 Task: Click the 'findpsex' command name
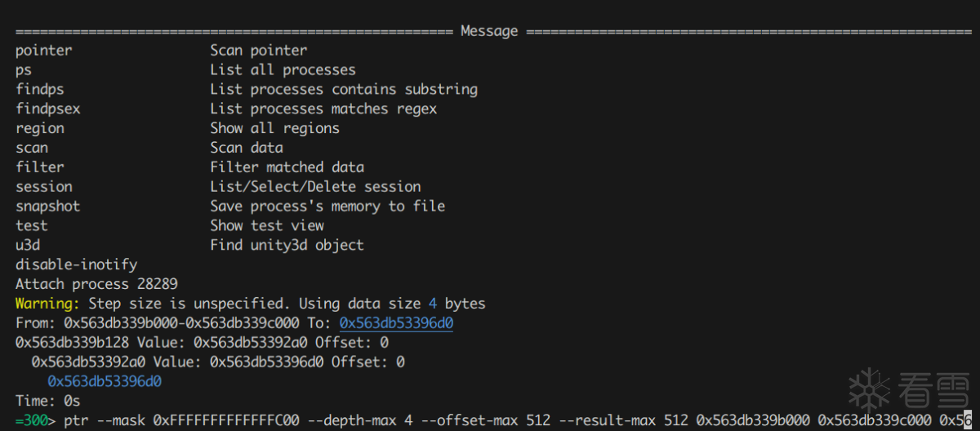47,109
